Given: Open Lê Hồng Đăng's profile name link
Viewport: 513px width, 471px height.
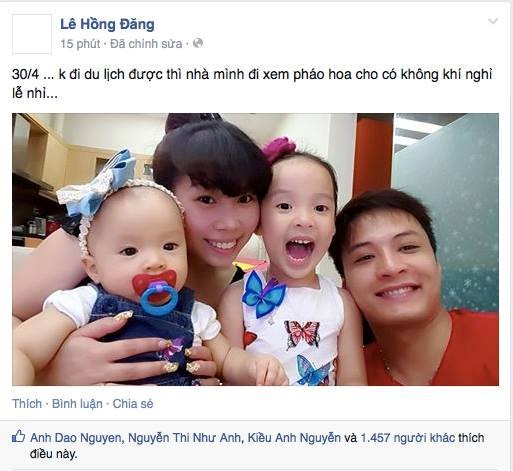Looking at the screenshot, I should (x=107, y=25).
